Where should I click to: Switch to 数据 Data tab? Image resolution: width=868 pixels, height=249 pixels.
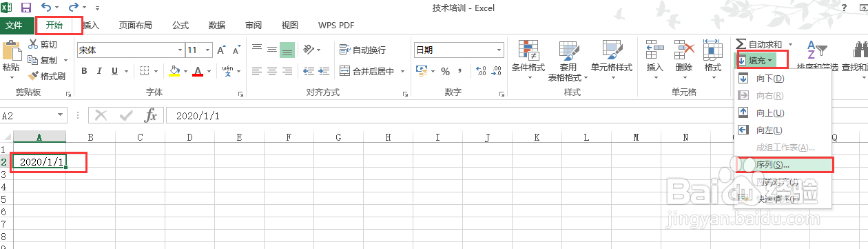tap(217, 26)
